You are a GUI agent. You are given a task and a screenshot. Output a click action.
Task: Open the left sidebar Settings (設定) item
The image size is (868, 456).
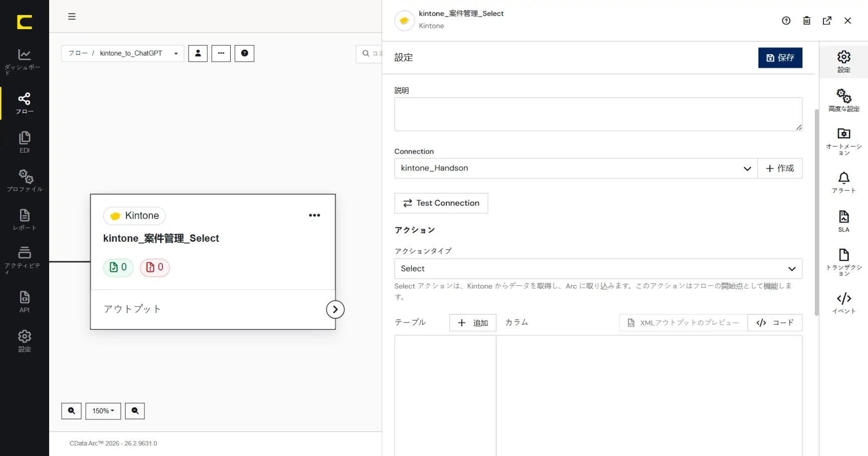coord(24,341)
